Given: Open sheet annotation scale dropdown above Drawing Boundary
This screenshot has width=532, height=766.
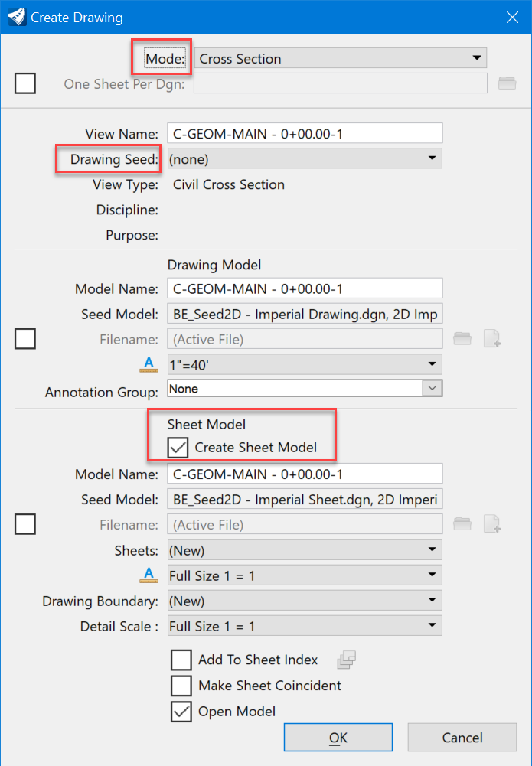Looking at the screenshot, I should click(x=305, y=575).
